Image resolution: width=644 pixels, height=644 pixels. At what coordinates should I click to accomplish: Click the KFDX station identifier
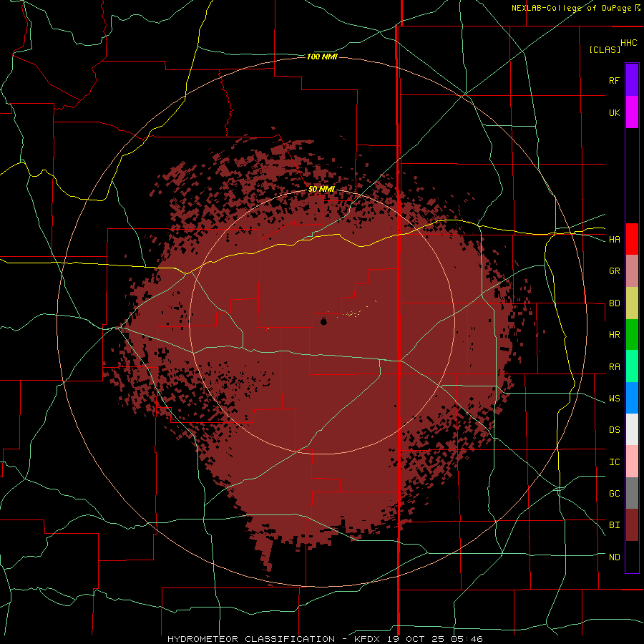tap(369, 639)
